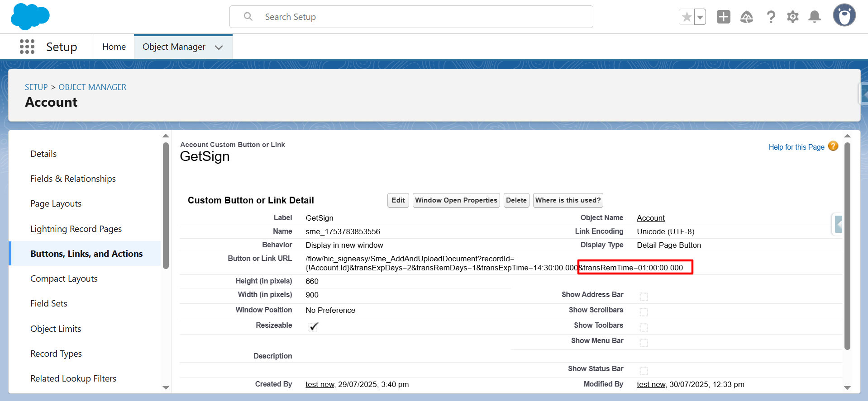Open Compact Layouts in the sidebar
868x401 pixels.
(64, 278)
